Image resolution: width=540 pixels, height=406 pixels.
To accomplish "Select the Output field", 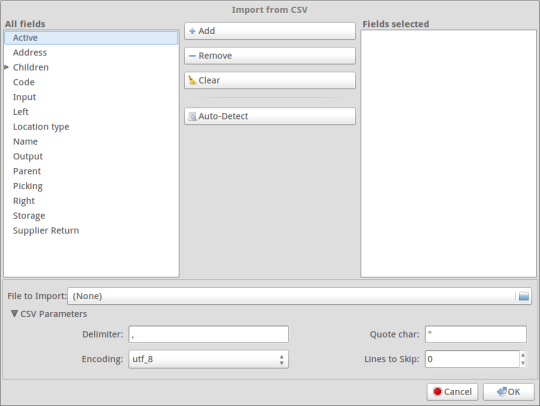I will tap(91, 156).
